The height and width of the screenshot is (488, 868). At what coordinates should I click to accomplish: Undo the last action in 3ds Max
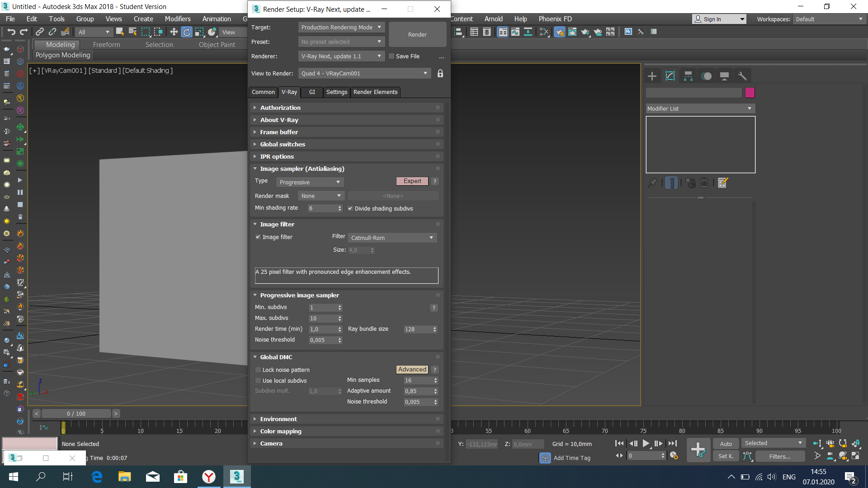[11, 32]
